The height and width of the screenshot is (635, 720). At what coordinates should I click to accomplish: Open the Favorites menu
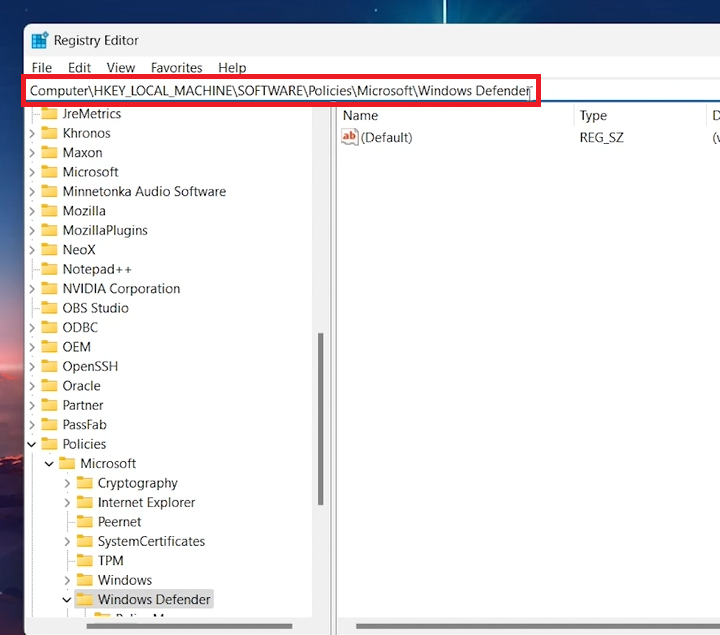(x=176, y=68)
